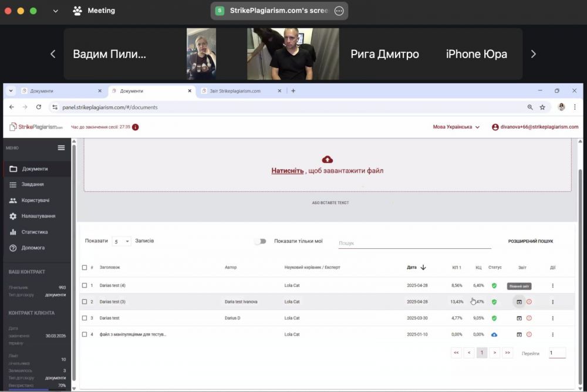Open three-dot actions for the 2025-03-30 row

(552, 318)
